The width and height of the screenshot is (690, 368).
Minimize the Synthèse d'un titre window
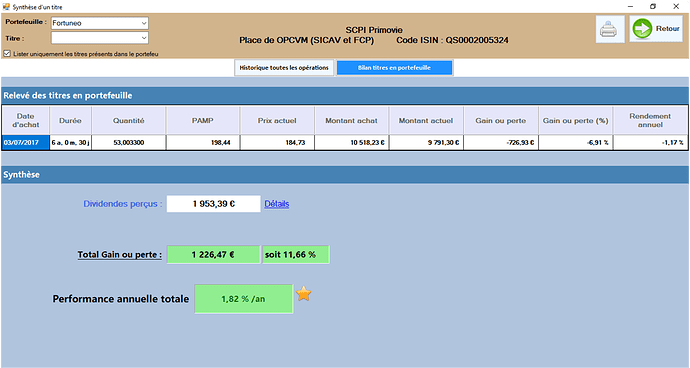coord(630,7)
